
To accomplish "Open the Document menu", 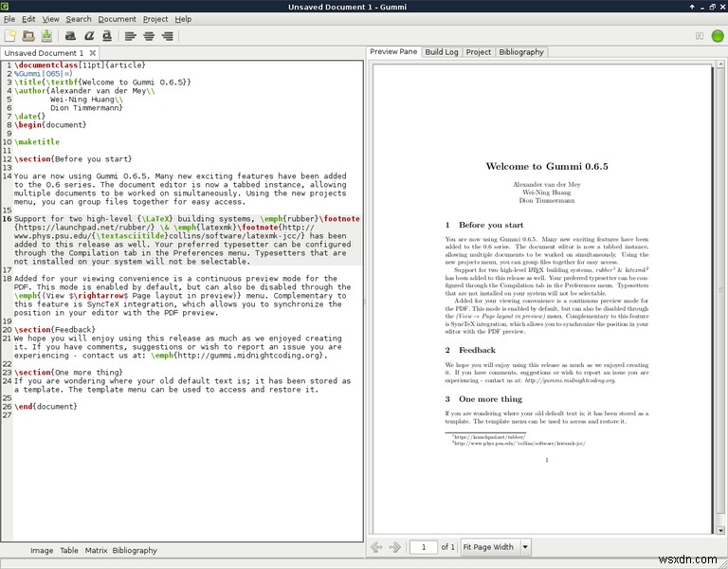I will pyautogui.click(x=117, y=19).
